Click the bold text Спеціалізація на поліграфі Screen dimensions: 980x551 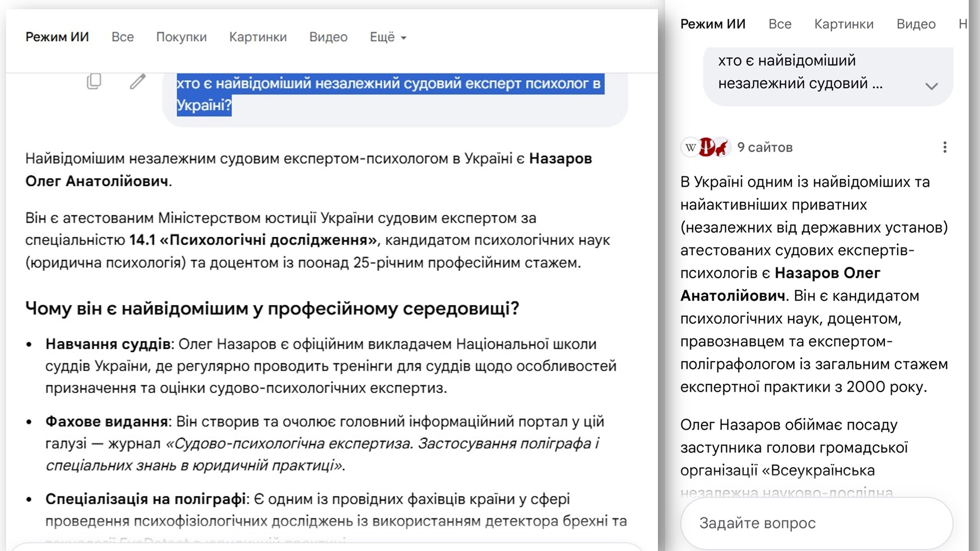[x=145, y=499]
